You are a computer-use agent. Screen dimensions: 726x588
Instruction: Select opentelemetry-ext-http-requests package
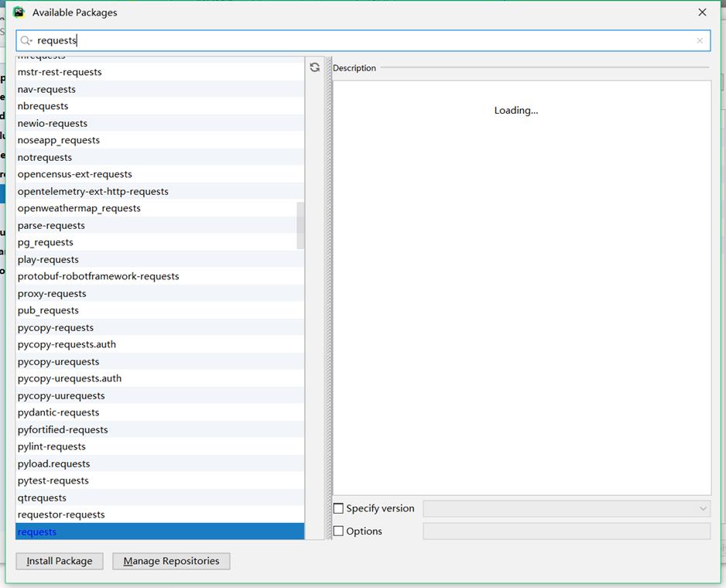click(x=93, y=191)
